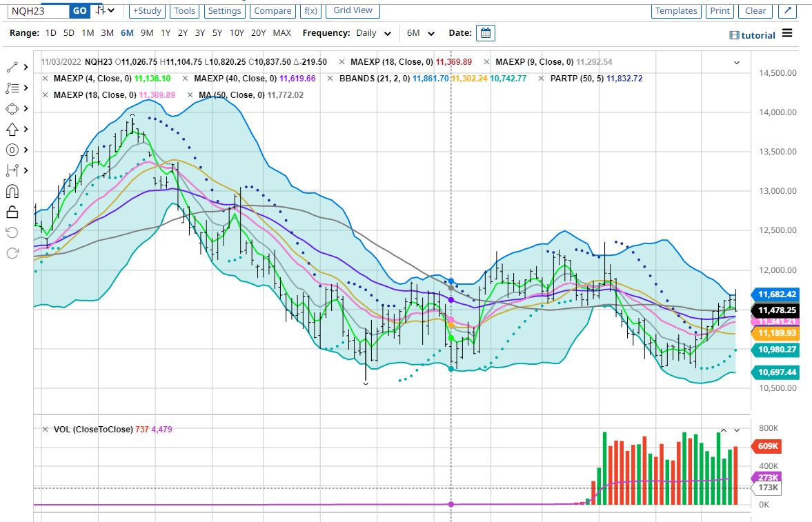Set the range to 20Y

(259, 33)
